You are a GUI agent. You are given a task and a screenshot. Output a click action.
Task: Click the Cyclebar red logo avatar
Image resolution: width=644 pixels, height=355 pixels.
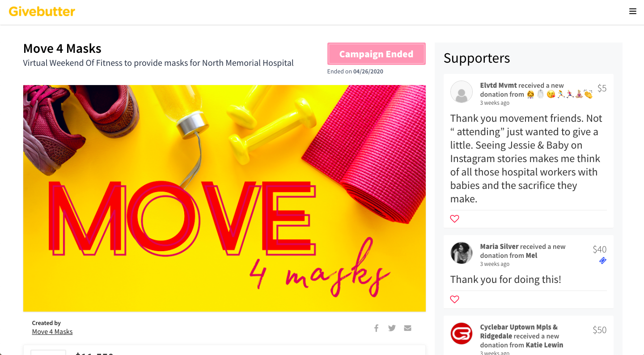462,334
